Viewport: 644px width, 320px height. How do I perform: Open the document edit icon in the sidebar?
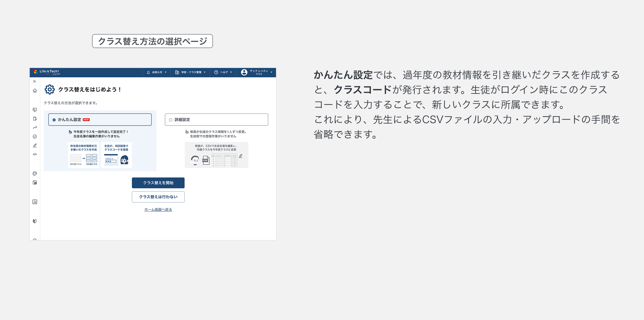click(34, 119)
